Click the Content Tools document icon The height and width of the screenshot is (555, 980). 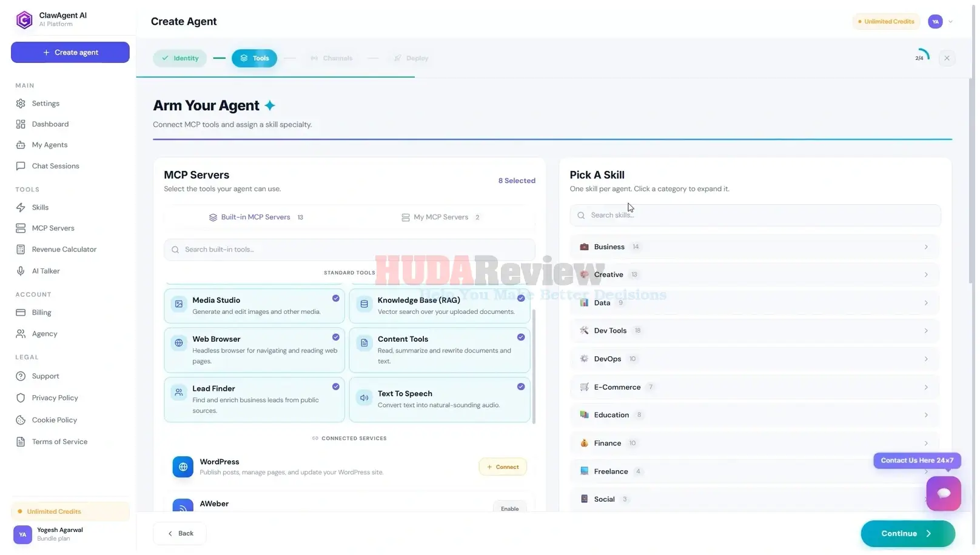pyautogui.click(x=364, y=343)
